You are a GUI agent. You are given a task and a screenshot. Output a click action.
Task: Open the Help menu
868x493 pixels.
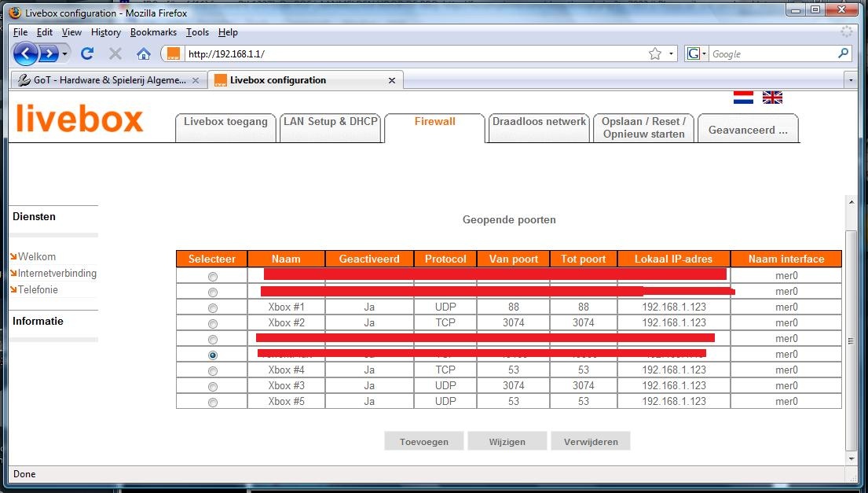(x=228, y=32)
